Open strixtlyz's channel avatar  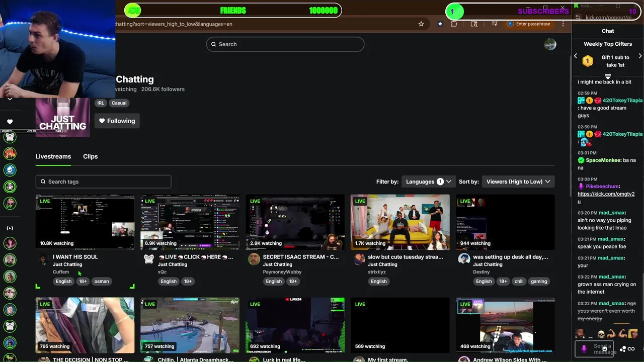coord(359,259)
